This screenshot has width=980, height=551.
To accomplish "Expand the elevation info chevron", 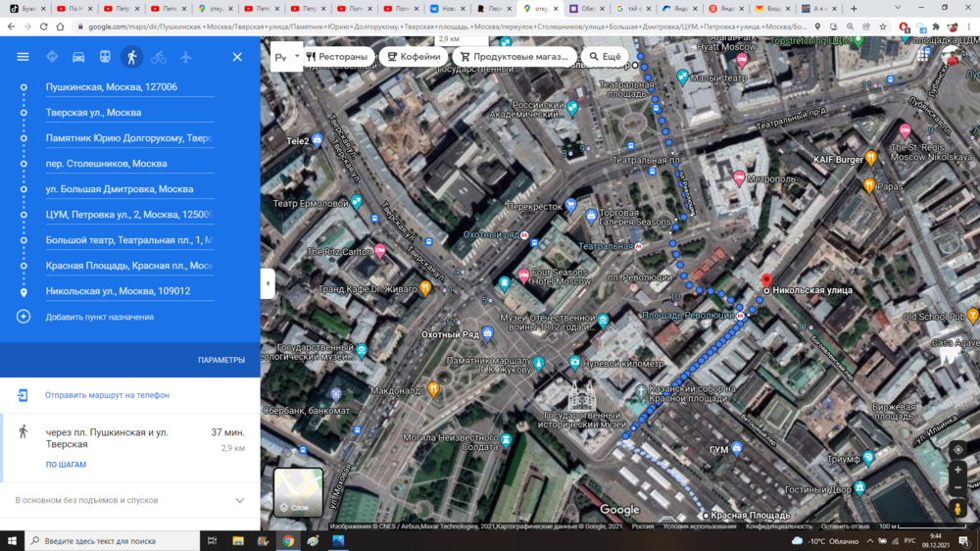I will (x=239, y=500).
